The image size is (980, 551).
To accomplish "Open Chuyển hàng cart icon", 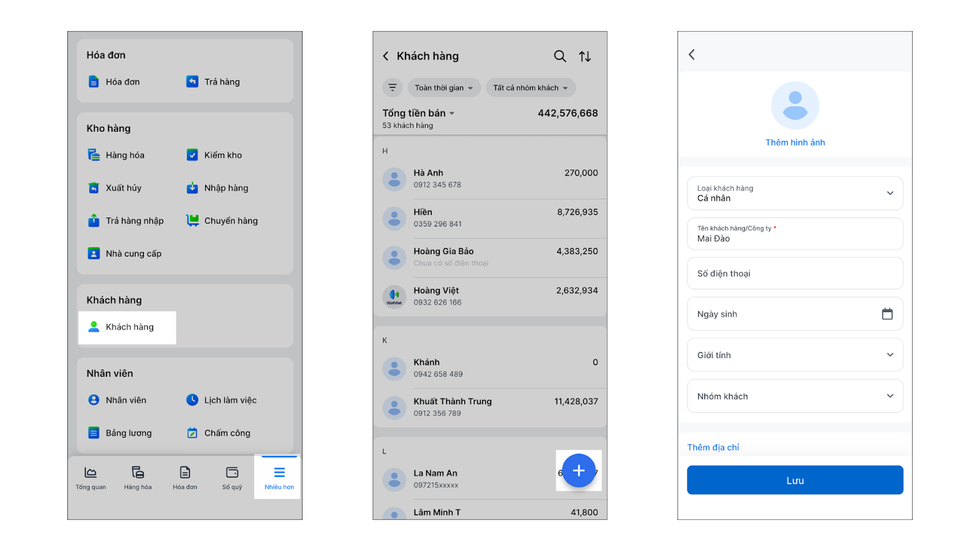I will (x=192, y=220).
